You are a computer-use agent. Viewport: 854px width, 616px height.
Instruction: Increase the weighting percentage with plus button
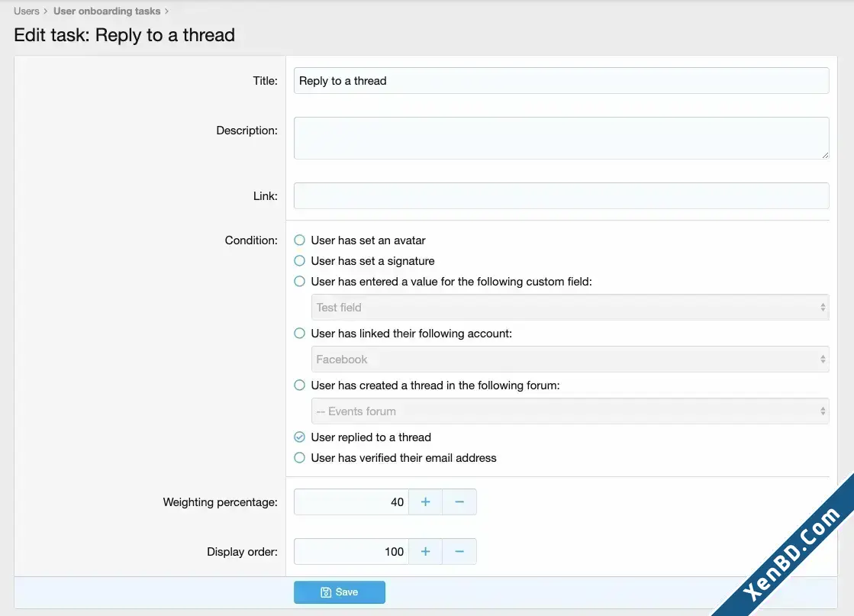click(425, 502)
